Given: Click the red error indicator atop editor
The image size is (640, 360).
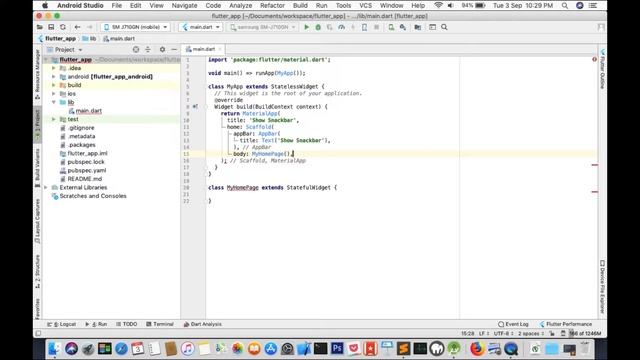Looking at the screenshot, I should 594,59.
